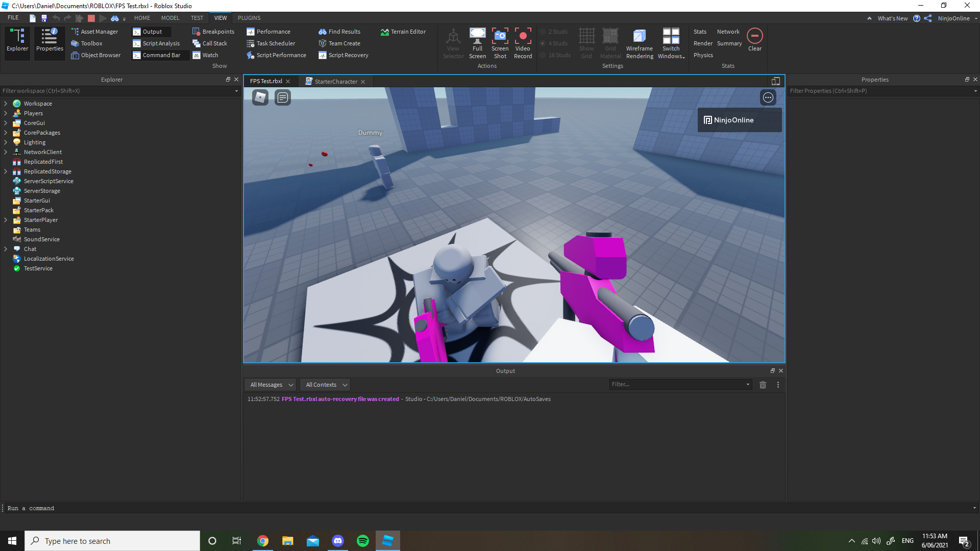Switch to the StarterCharacter document tab

click(x=335, y=82)
